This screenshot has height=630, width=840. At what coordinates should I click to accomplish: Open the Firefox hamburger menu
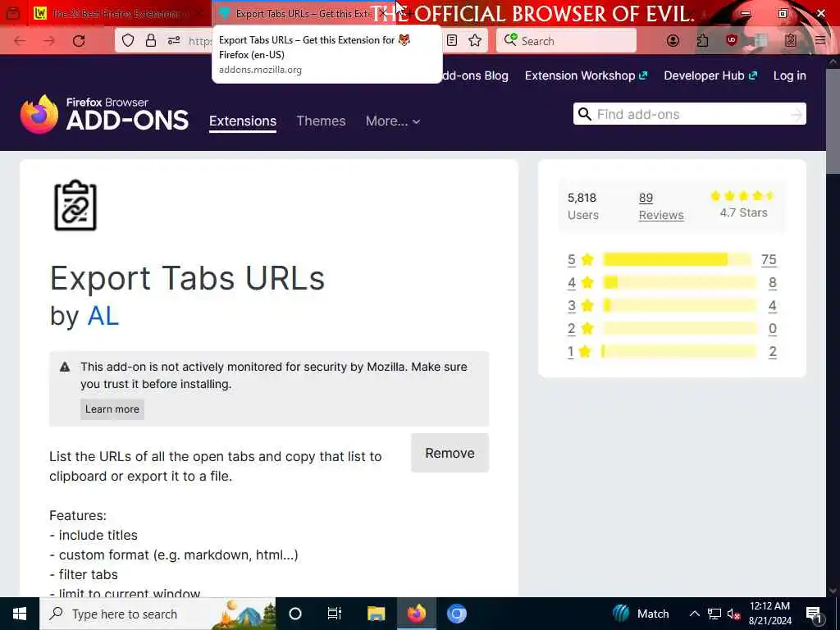pyautogui.click(x=820, y=40)
